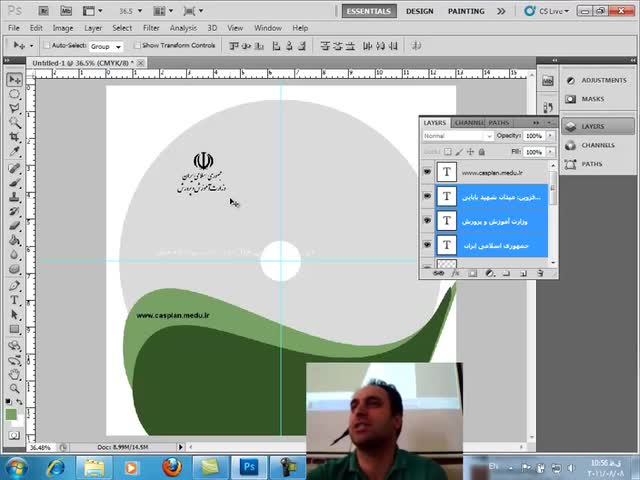Screen dimensions: 640x480
Task: Select the 3D Camera Rotate tool
Action: (x=14, y=360)
